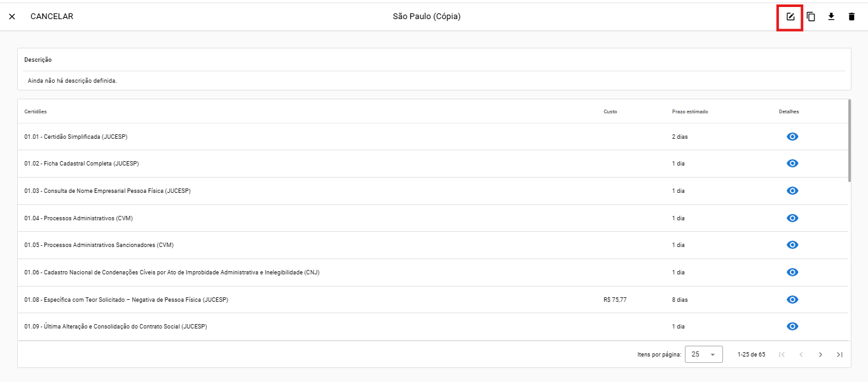View details of 01.02 Ficha Cadastral Completa
Image resolution: width=868 pixels, height=382 pixels.
[792, 164]
